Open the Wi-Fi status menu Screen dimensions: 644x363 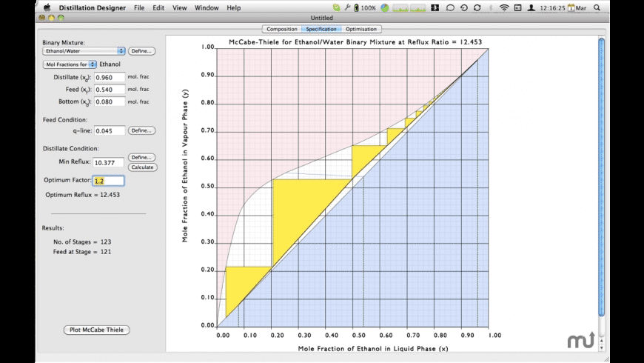[x=504, y=8]
